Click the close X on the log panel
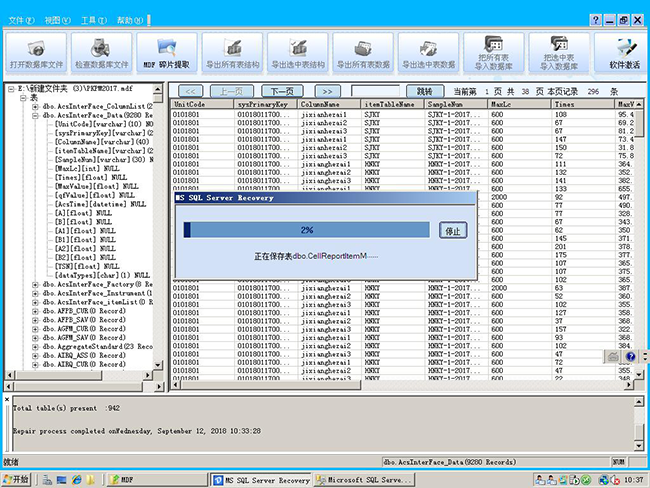650x488 pixels. [x=7, y=399]
